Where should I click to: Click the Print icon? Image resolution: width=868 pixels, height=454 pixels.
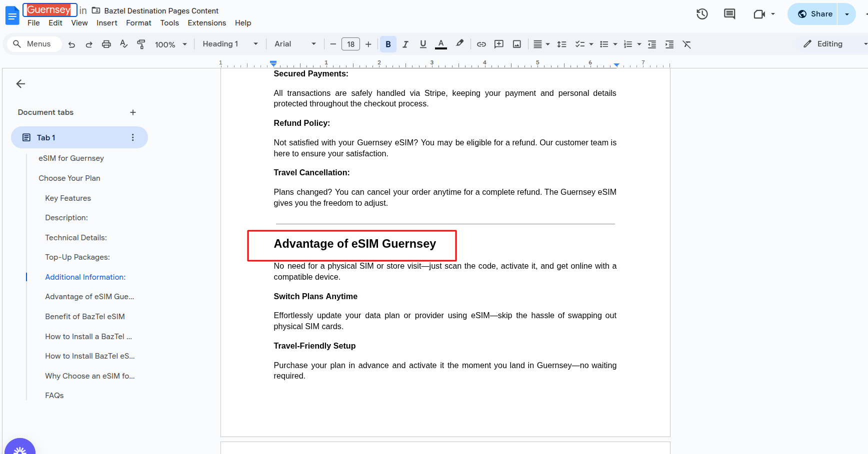[x=106, y=44]
